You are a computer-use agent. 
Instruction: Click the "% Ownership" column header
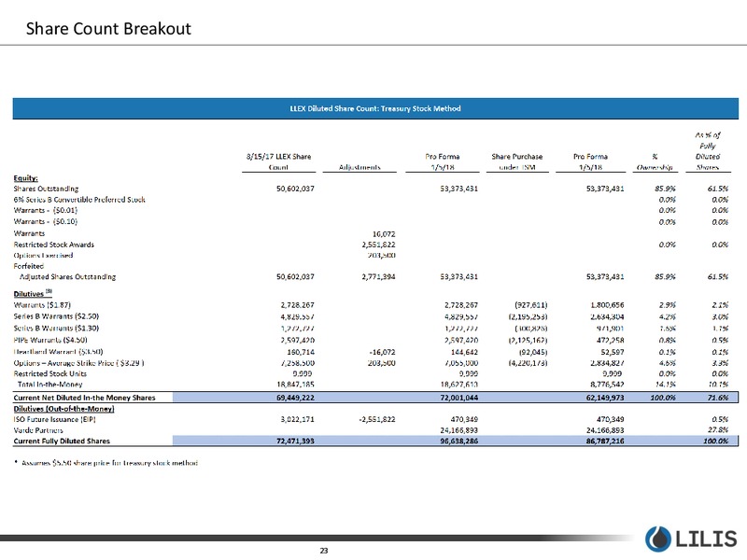(x=655, y=161)
